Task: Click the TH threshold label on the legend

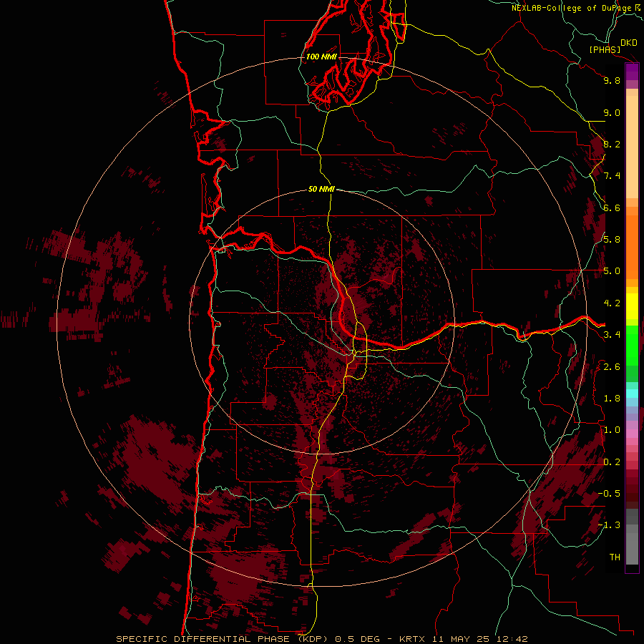Action: click(615, 557)
